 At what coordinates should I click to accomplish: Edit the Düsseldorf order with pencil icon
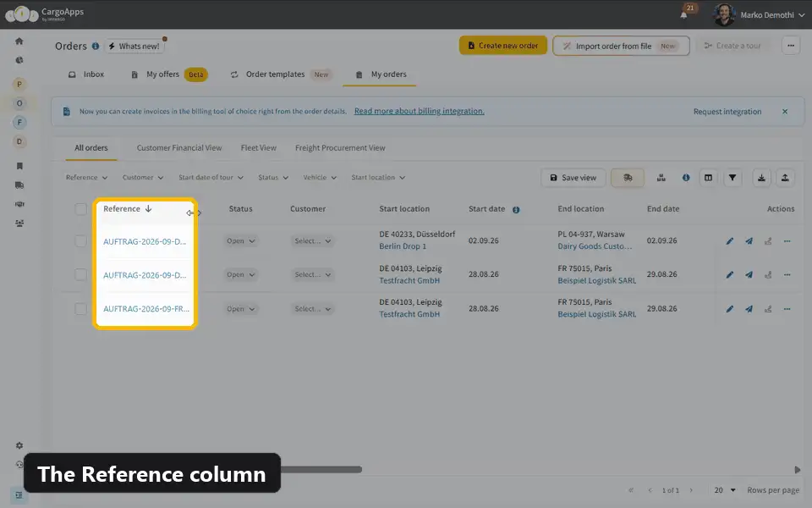730,241
